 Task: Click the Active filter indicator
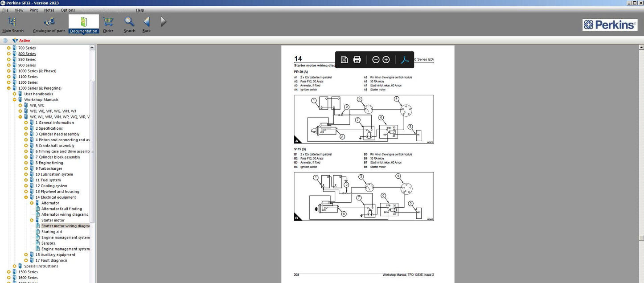[x=21, y=40]
